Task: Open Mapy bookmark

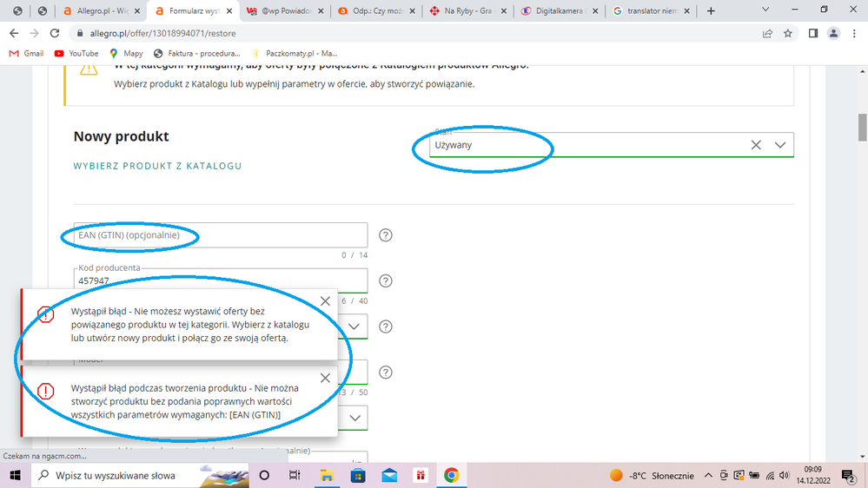Action: [126, 54]
